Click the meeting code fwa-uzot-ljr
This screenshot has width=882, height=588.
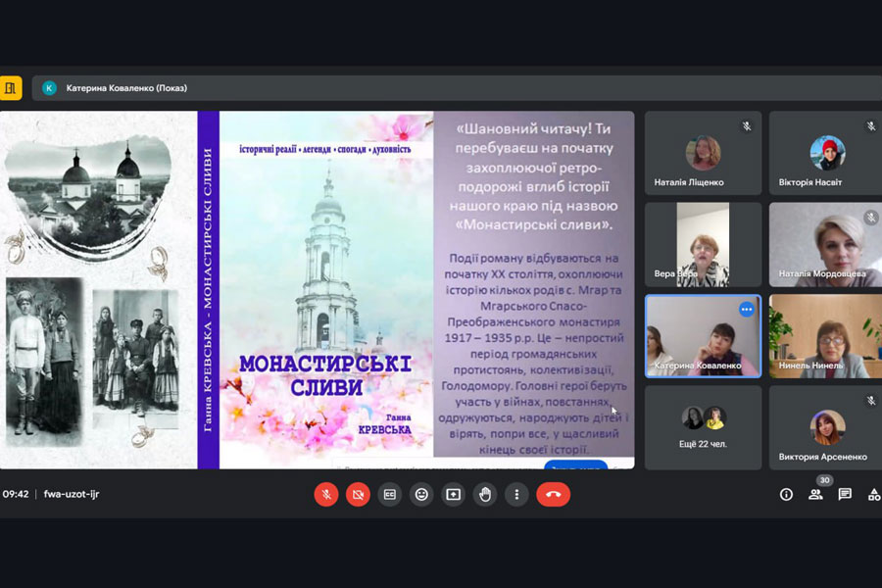tap(72, 495)
